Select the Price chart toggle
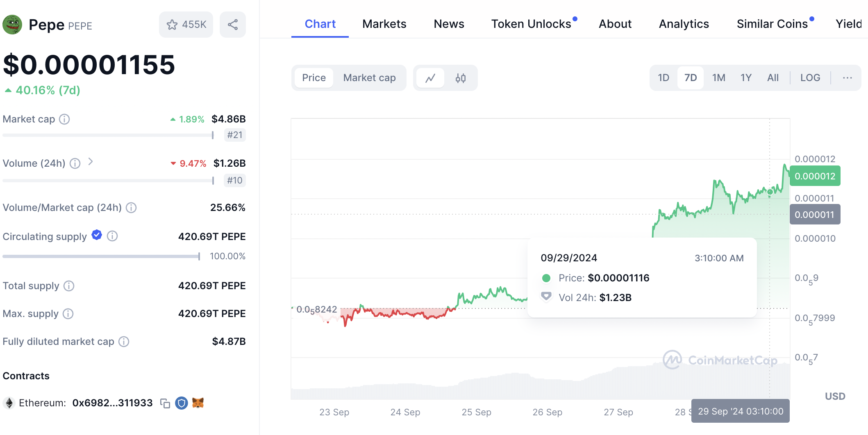This screenshot has height=435, width=868. pyautogui.click(x=314, y=78)
